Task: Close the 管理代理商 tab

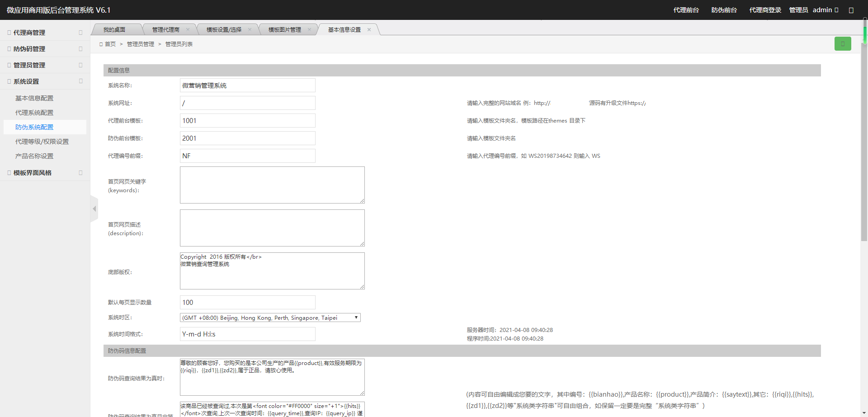Action: (188, 30)
